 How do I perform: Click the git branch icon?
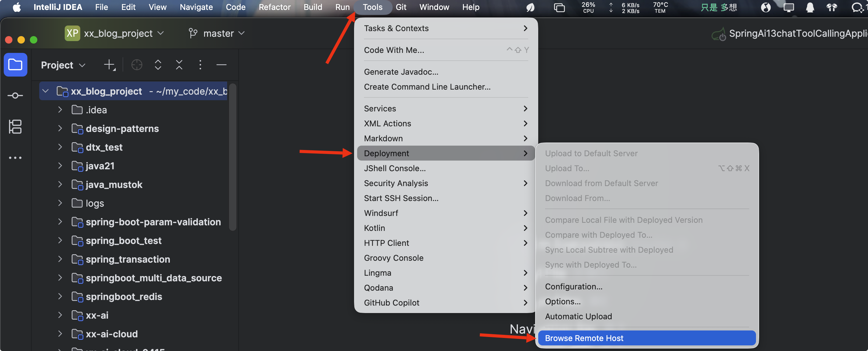pyautogui.click(x=193, y=33)
